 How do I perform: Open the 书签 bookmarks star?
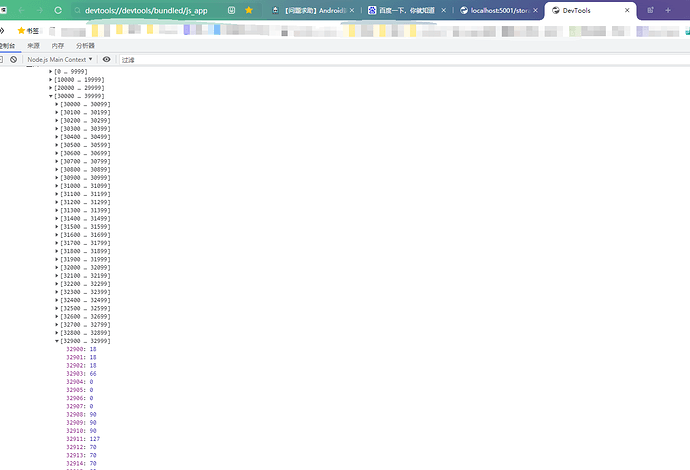[x=28, y=30]
